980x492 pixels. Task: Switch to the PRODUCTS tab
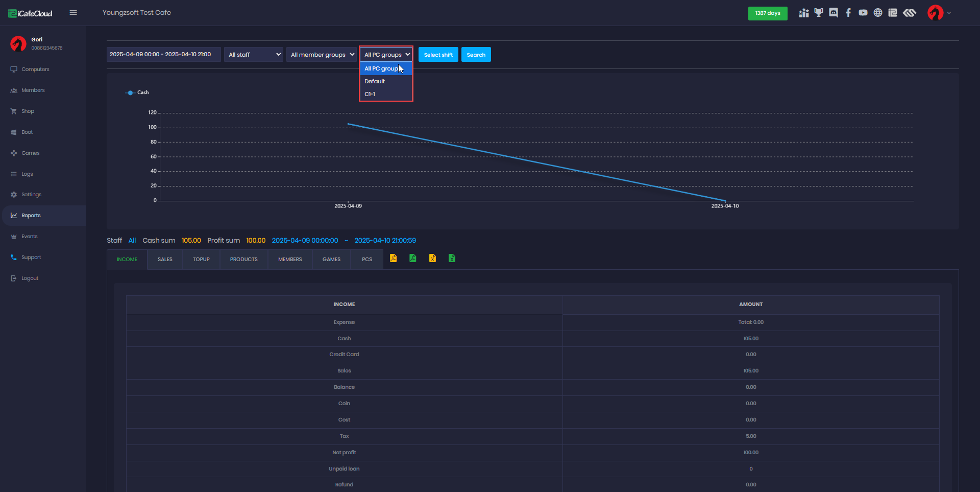click(x=243, y=259)
